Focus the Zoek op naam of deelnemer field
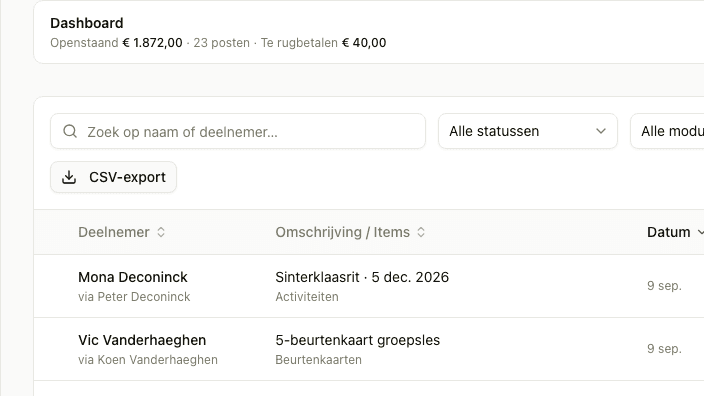This screenshot has height=396, width=704. (238, 131)
